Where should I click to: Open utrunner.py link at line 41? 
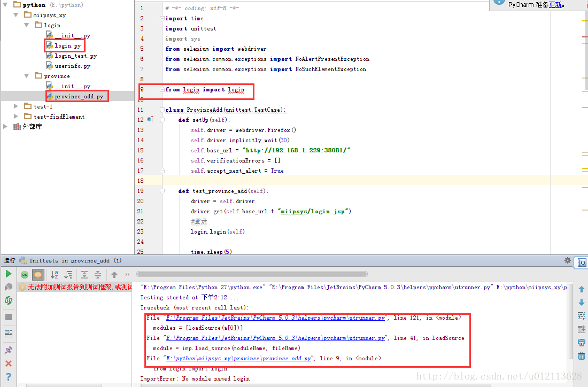tap(276, 338)
